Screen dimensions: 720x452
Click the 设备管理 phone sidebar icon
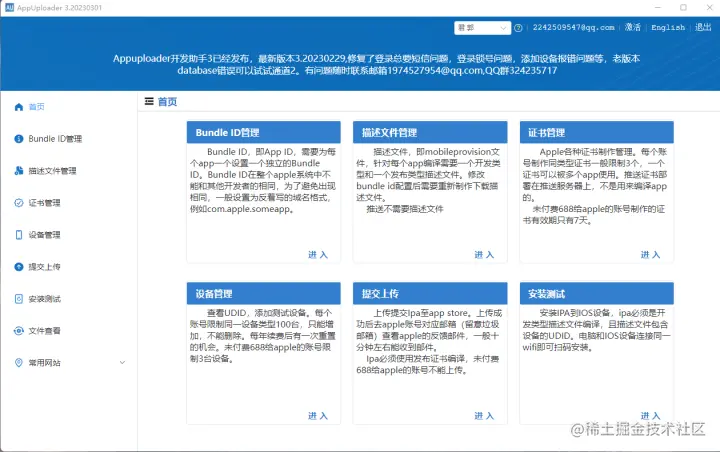pyautogui.click(x=19, y=235)
